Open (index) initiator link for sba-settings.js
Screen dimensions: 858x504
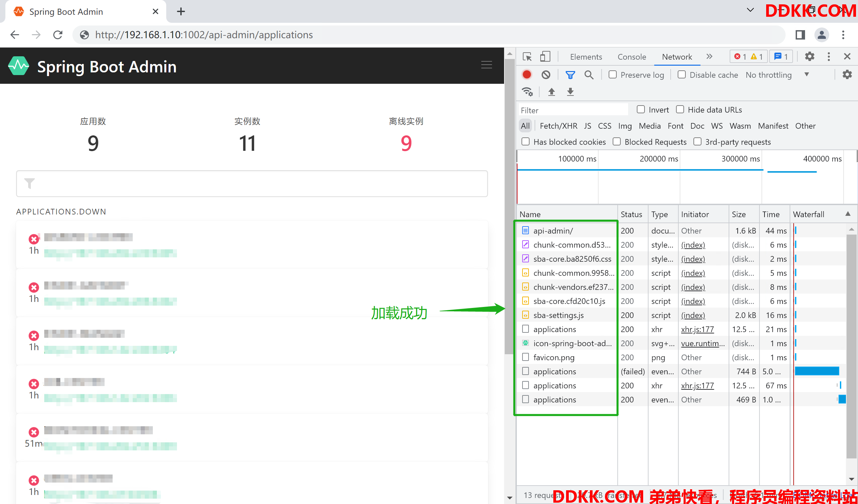pos(693,315)
